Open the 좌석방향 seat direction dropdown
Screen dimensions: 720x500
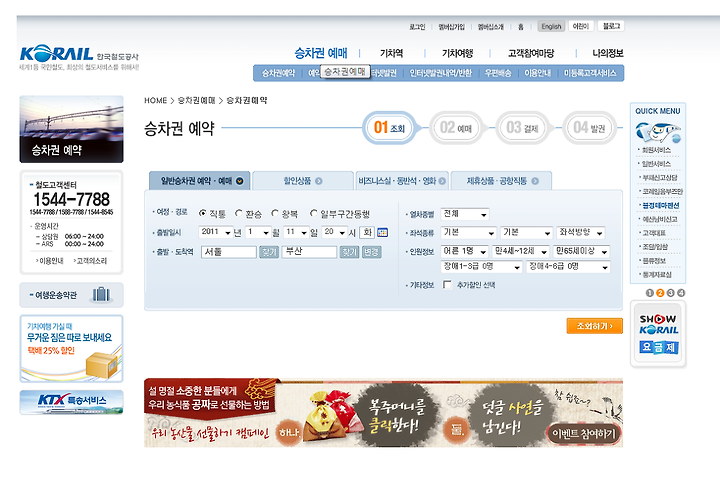click(x=580, y=233)
